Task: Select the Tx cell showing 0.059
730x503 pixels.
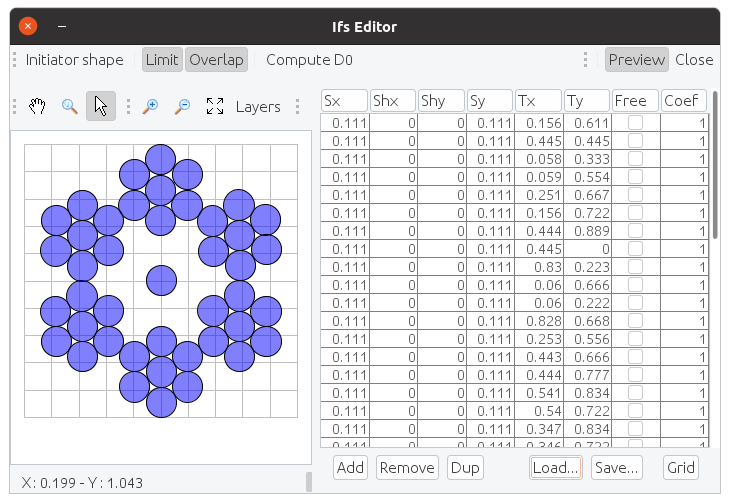Action: (539, 177)
